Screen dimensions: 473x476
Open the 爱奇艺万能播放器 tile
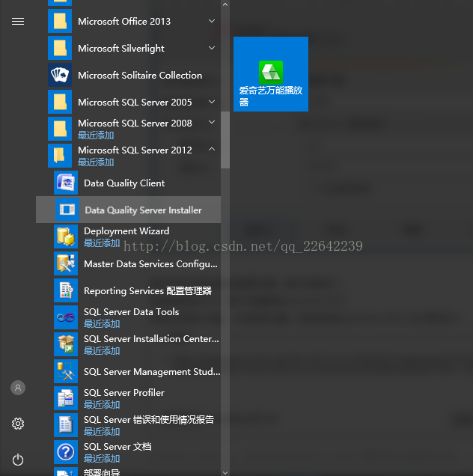click(x=270, y=74)
